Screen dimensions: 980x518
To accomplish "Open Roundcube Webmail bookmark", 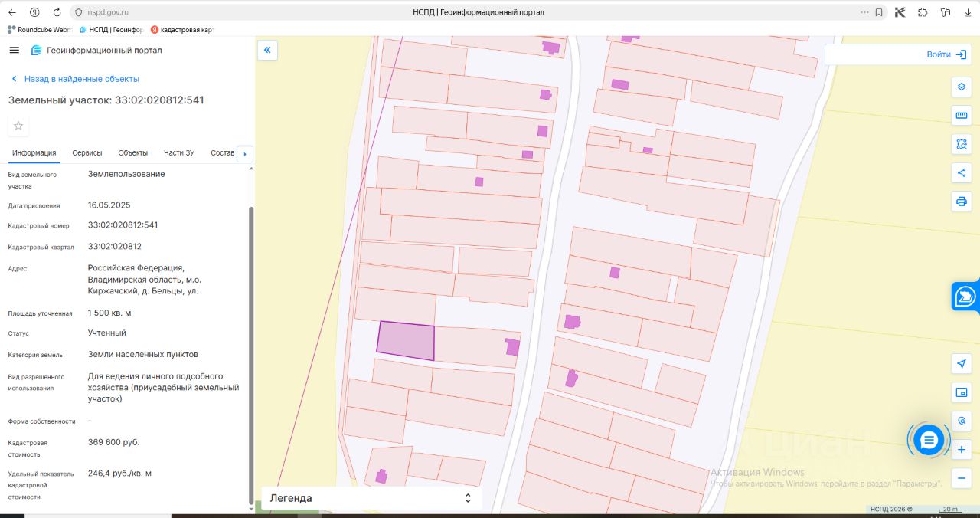I will pyautogui.click(x=39, y=29).
